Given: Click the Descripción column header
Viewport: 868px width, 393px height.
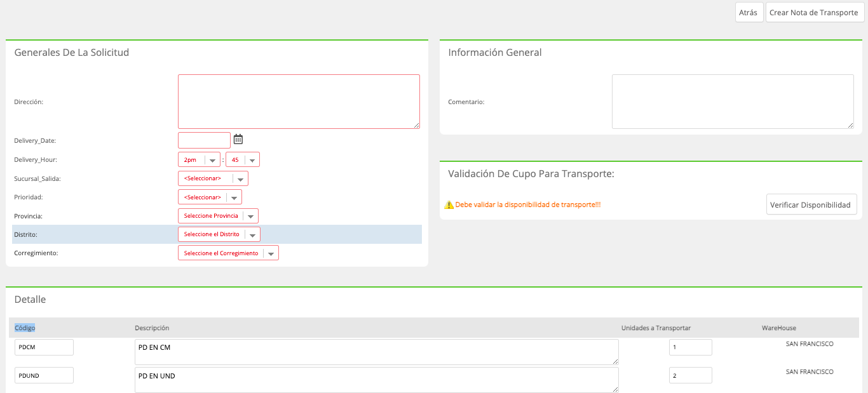Looking at the screenshot, I should [x=152, y=328].
